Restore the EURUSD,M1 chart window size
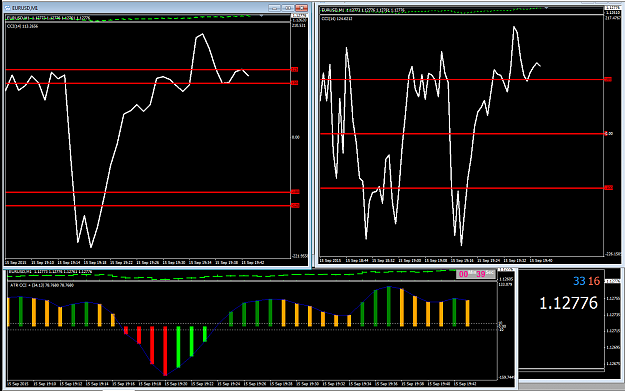Screen dimensions: 625x391 (x=288, y=8)
